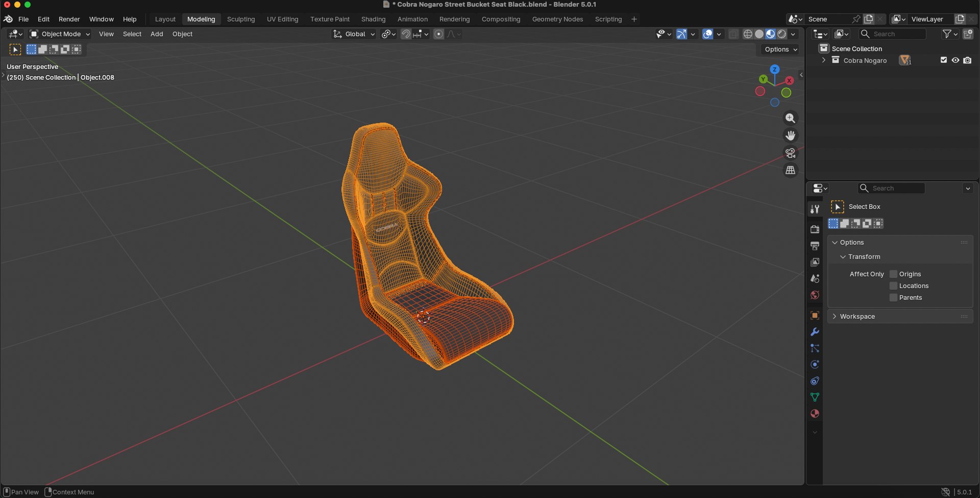
Task: Switch to the UV Editing workspace tab
Action: tap(282, 19)
